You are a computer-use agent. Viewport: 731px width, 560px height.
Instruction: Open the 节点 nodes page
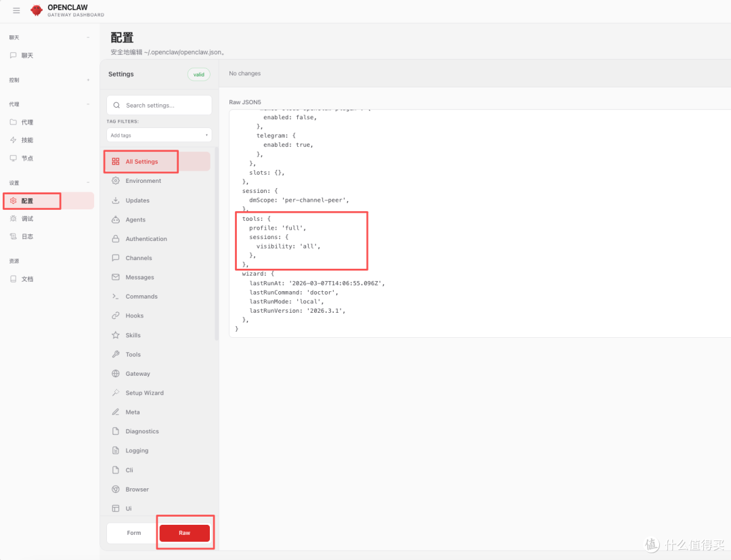point(49,158)
